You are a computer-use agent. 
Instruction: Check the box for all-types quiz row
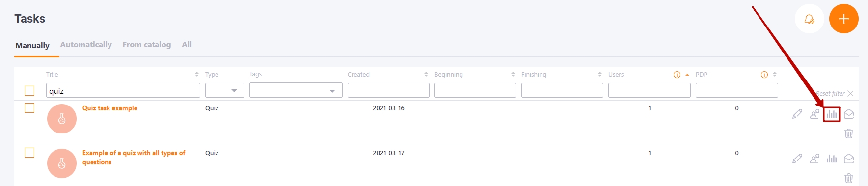point(29,153)
